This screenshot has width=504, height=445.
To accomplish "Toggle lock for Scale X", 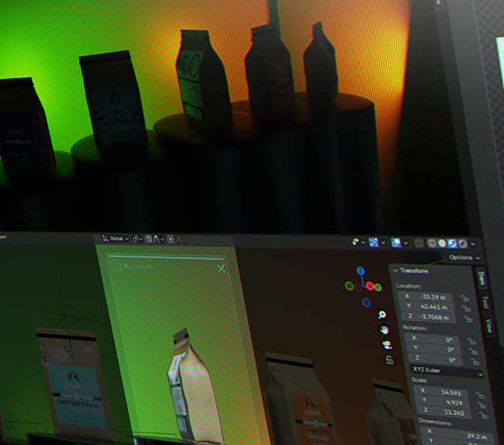I will tap(479, 395).
